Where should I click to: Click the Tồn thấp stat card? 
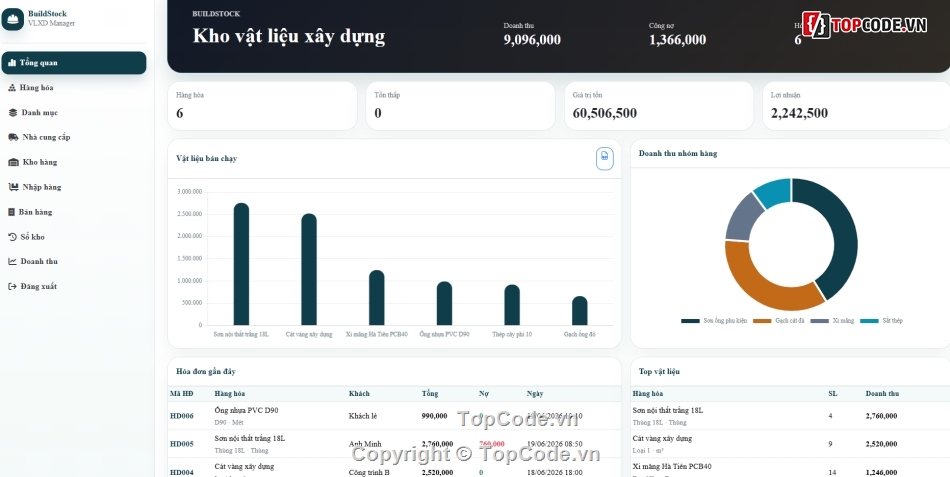tap(460, 106)
